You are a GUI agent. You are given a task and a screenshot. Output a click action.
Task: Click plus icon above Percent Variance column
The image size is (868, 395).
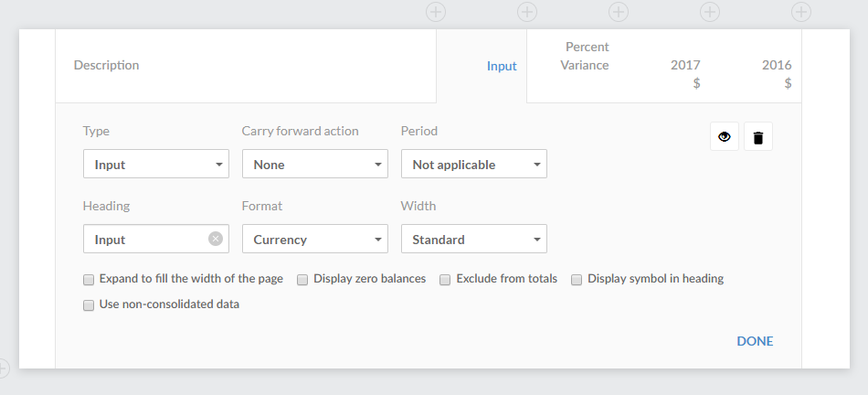click(527, 12)
